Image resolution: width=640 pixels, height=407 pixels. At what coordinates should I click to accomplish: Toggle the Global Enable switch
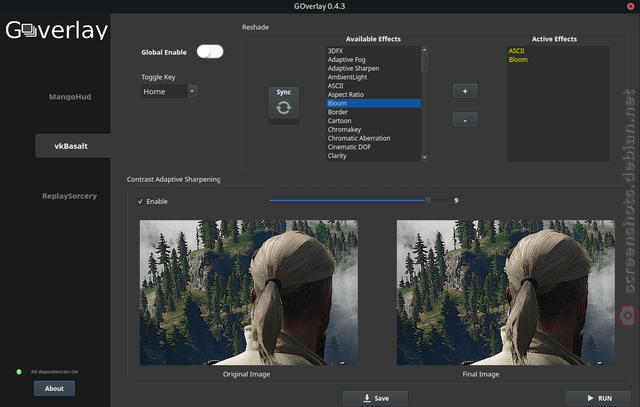[210, 51]
